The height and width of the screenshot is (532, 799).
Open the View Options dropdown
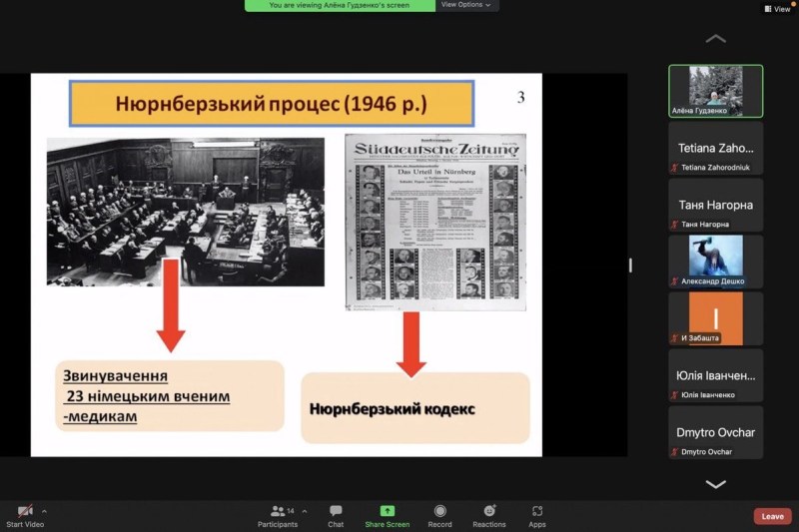[x=466, y=5]
